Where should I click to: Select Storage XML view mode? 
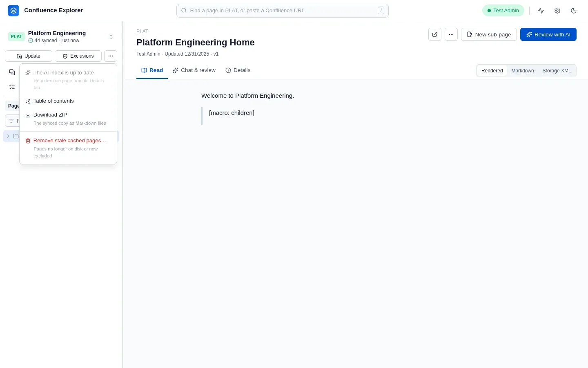tap(557, 71)
